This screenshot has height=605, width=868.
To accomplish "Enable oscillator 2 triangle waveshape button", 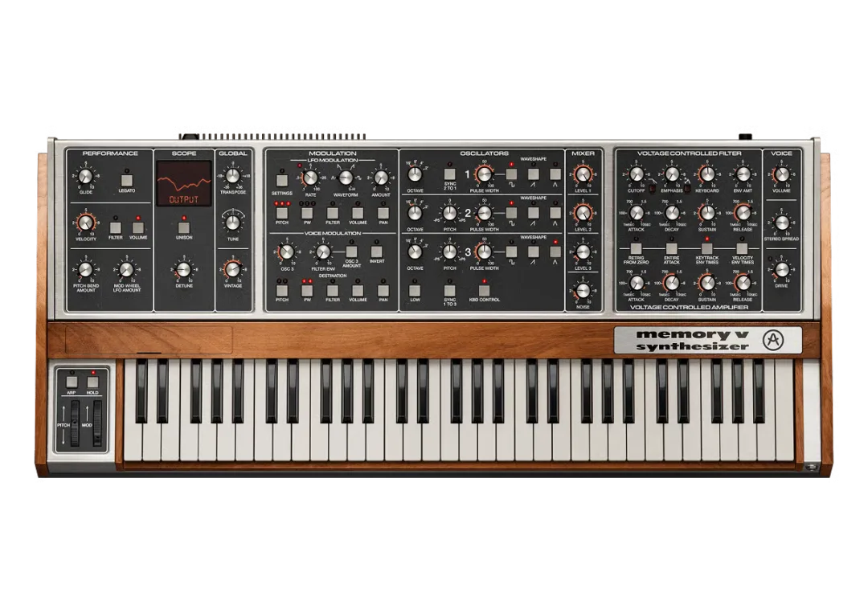I will pos(555,213).
